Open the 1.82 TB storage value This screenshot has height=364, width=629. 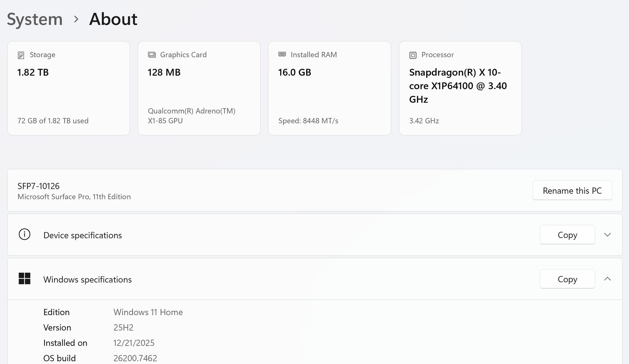(x=33, y=72)
